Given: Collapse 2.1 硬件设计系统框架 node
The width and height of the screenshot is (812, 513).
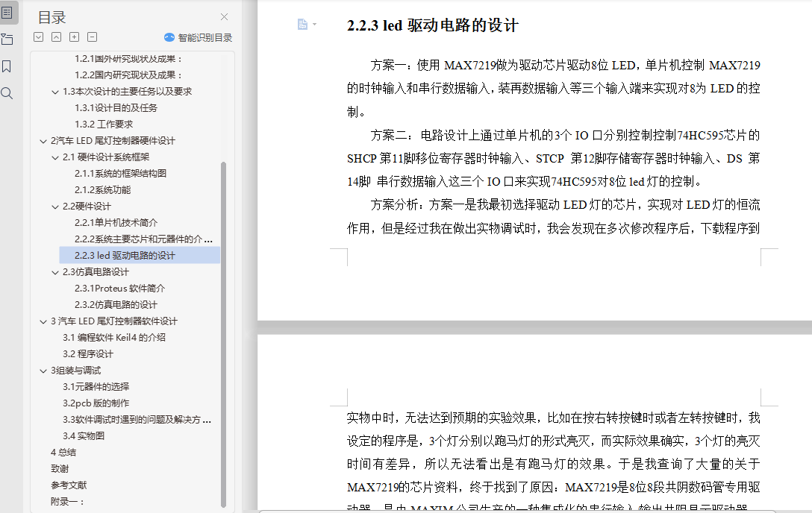Looking at the screenshot, I should click(x=55, y=158).
